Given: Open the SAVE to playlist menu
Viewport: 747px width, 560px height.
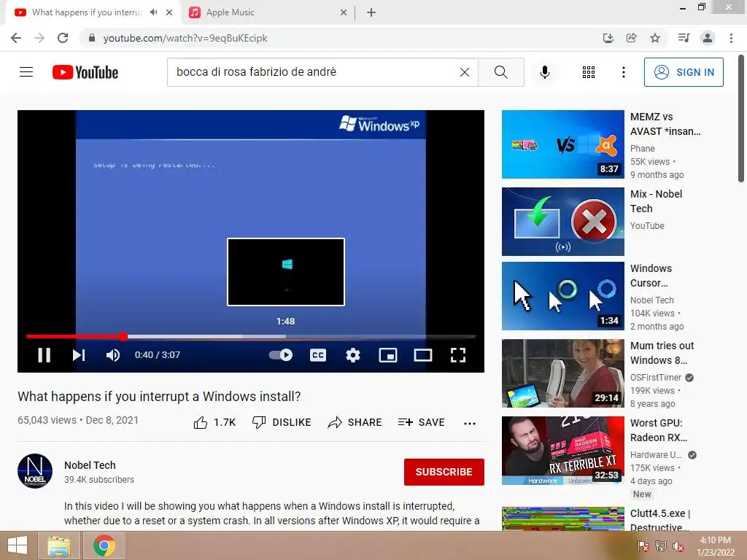Looking at the screenshot, I should click(421, 422).
